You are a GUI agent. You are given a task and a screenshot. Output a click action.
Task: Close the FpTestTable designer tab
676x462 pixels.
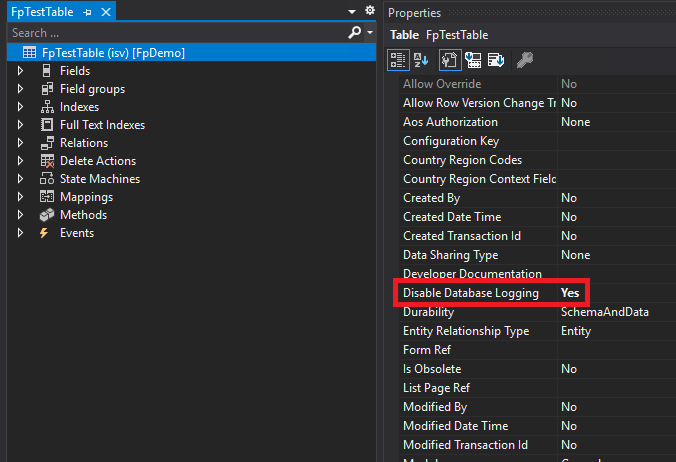tap(106, 12)
